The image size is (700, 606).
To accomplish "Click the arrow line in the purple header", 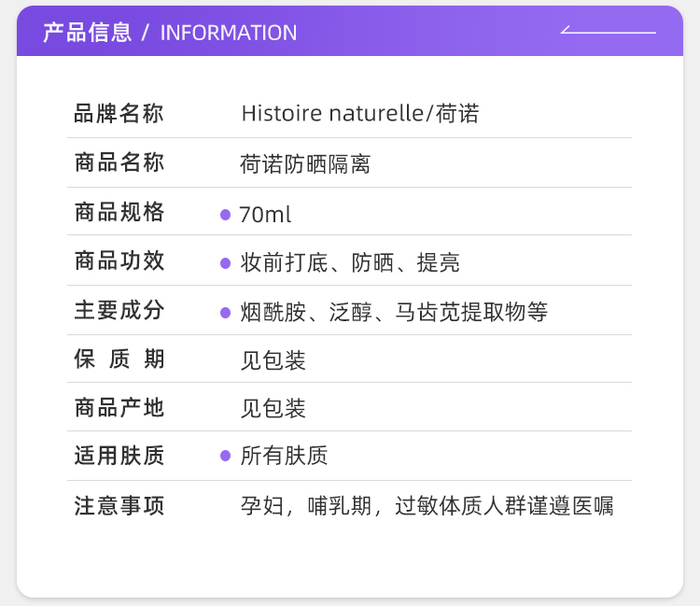I will coord(609,32).
